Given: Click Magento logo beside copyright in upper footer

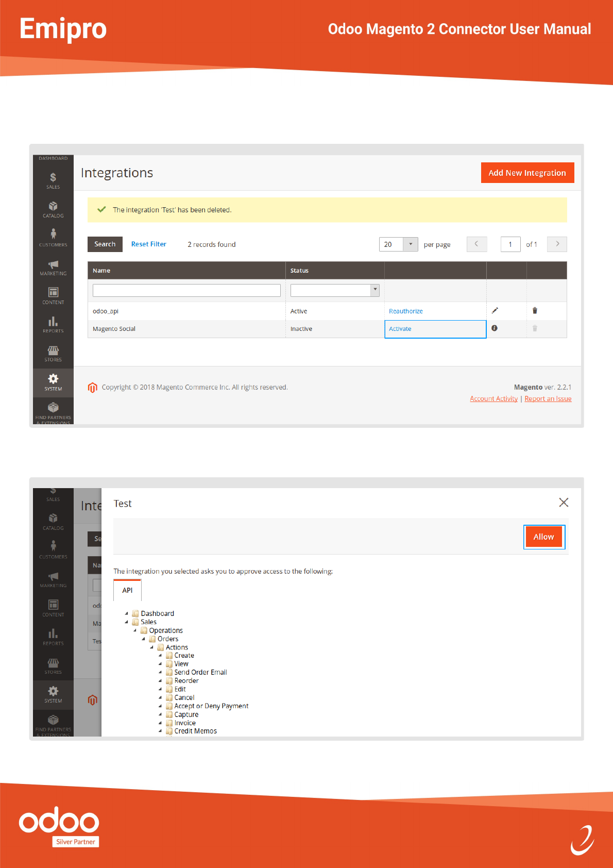Looking at the screenshot, I should (93, 387).
